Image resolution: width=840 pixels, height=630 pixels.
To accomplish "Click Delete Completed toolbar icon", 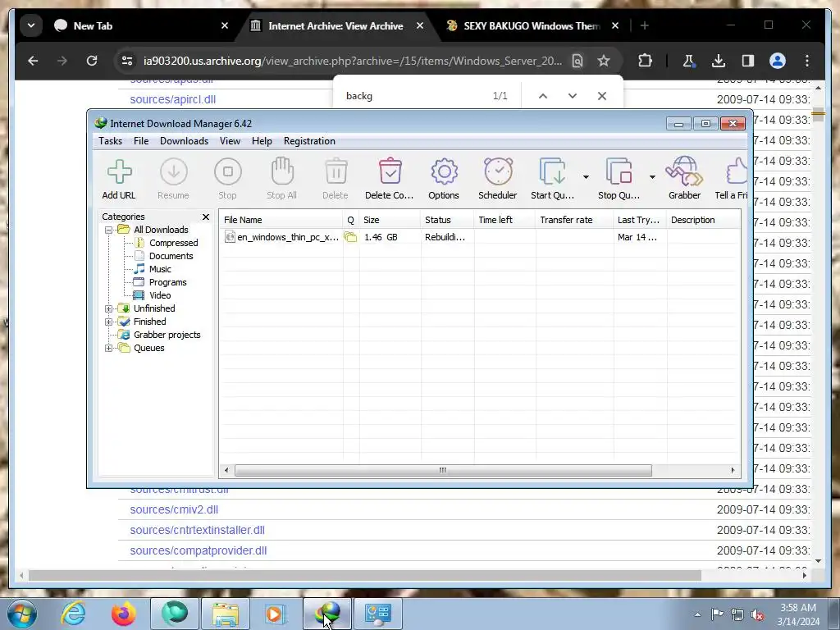I will (390, 179).
